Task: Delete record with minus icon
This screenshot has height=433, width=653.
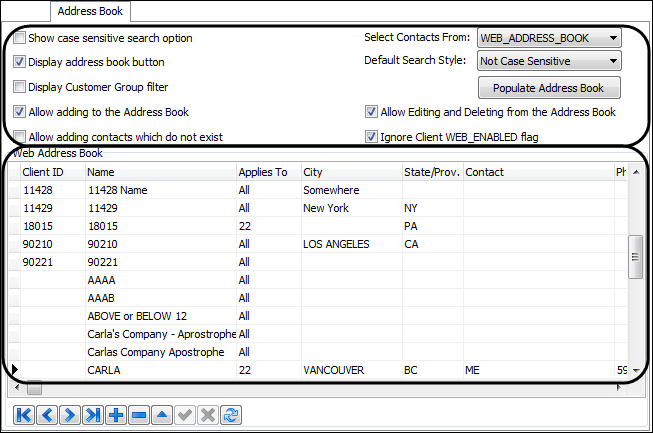Action: tap(139, 415)
